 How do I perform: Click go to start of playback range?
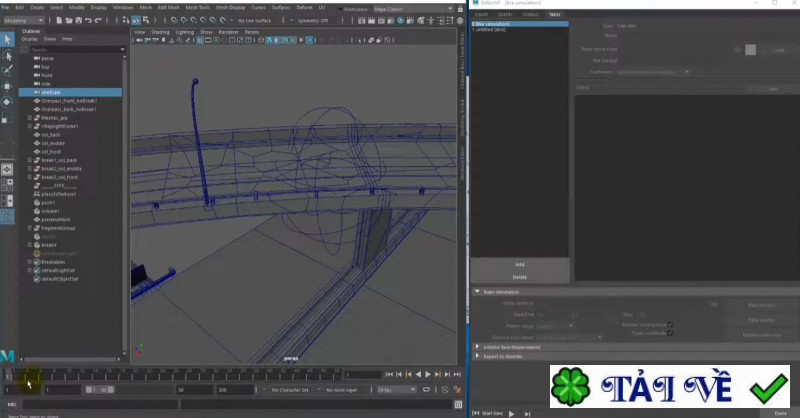click(391, 374)
